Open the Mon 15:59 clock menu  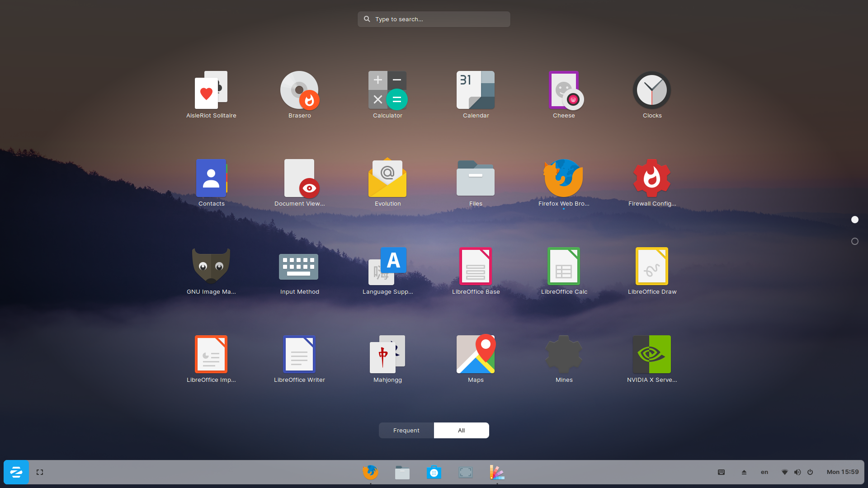pyautogui.click(x=842, y=472)
